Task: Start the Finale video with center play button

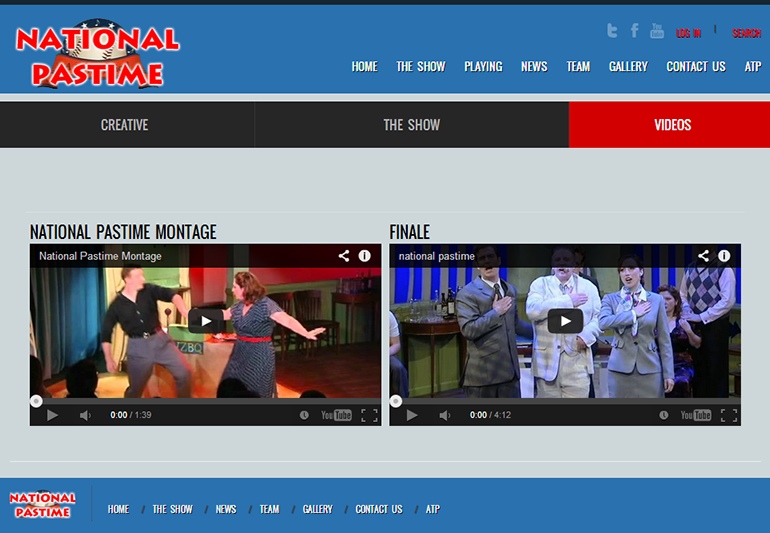Action: (565, 321)
